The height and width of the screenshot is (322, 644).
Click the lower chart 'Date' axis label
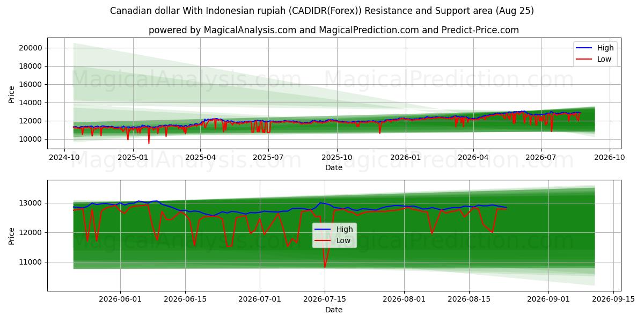coord(334,310)
